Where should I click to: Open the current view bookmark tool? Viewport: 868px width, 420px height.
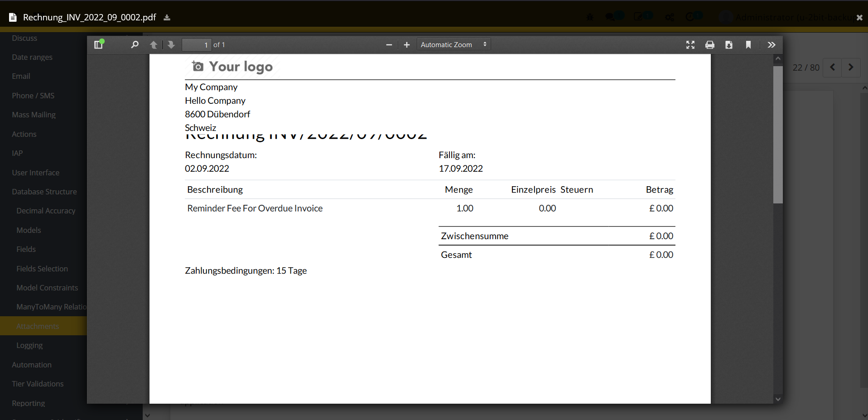(748, 44)
